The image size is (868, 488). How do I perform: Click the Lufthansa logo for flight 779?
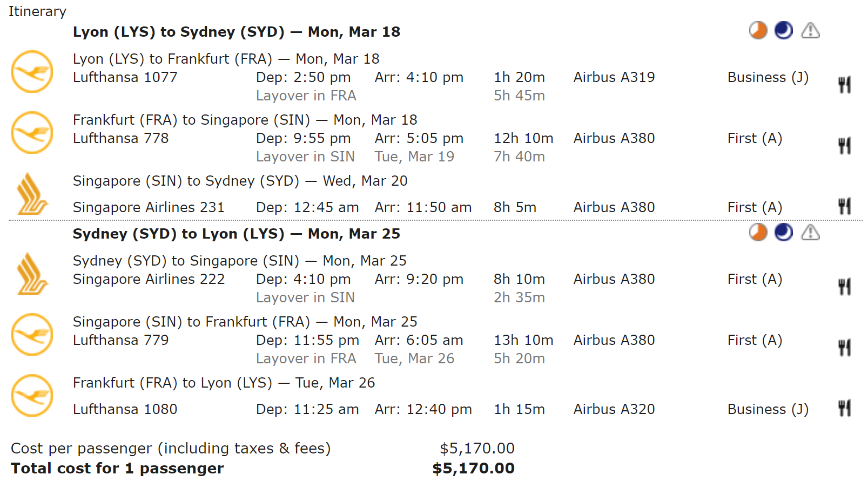click(32, 335)
